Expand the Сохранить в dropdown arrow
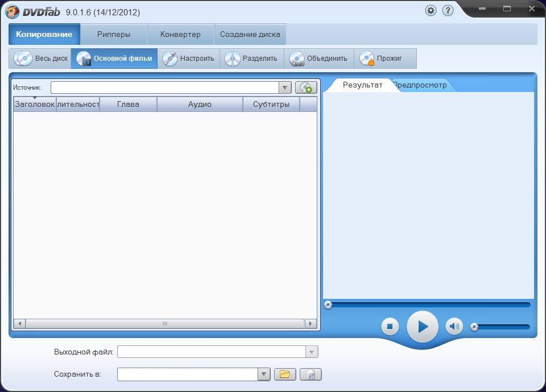546x392 pixels. pyautogui.click(x=264, y=374)
